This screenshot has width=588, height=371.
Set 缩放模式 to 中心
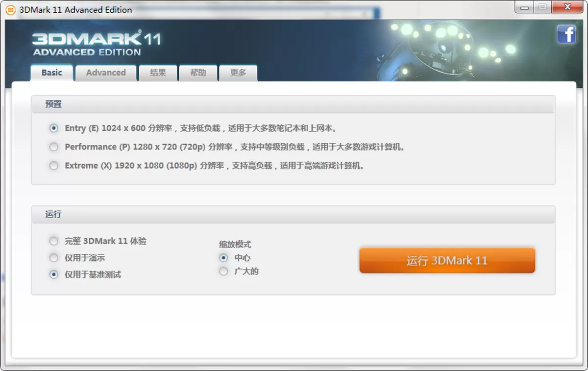click(x=223, y=257)
